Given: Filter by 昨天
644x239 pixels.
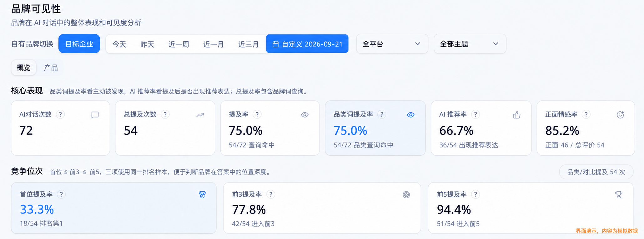Looking at the screenshot, I should pyautogui.click(x=147, y=44).
